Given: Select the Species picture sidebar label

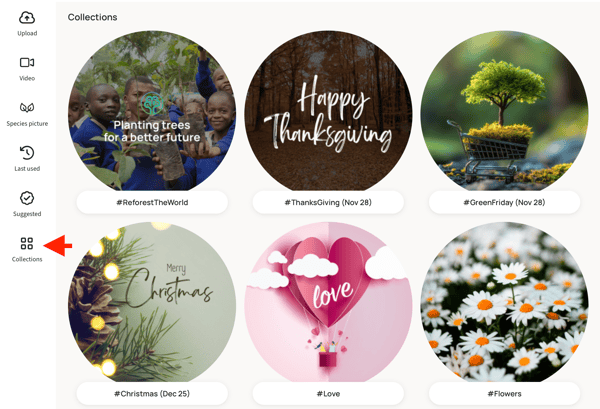Looking at the screenshot, I should 27,124.
